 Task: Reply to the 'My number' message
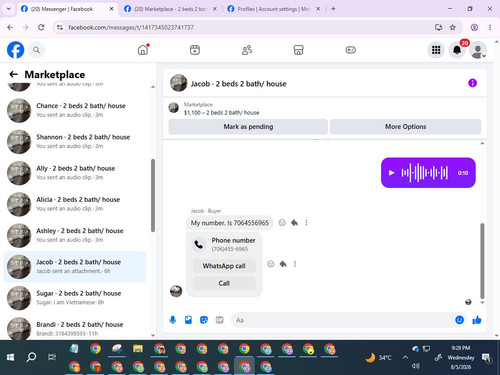coord(294,223)
